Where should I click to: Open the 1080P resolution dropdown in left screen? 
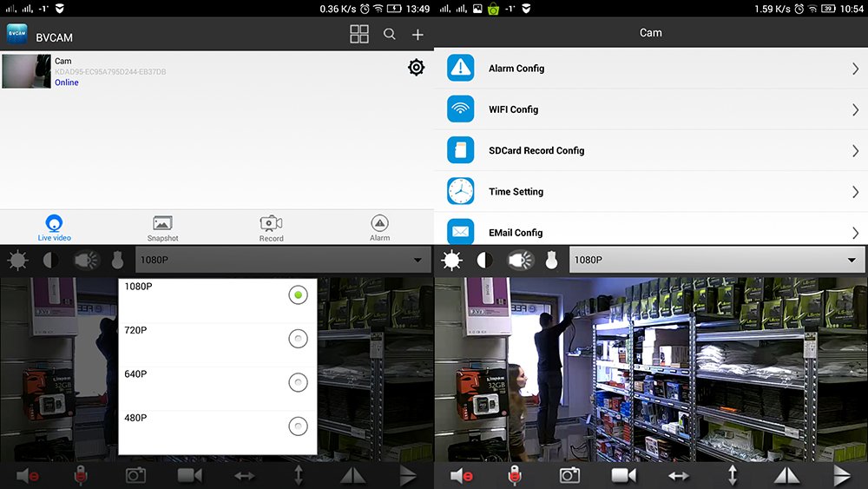(x=283, y=260)
